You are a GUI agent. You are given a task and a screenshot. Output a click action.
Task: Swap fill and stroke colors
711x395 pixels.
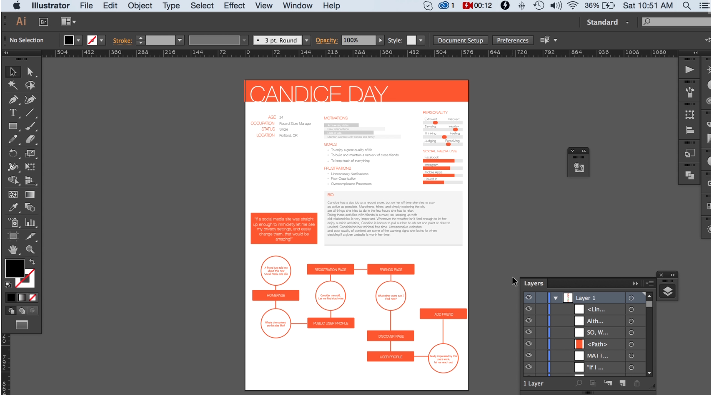tap(32, 262)
